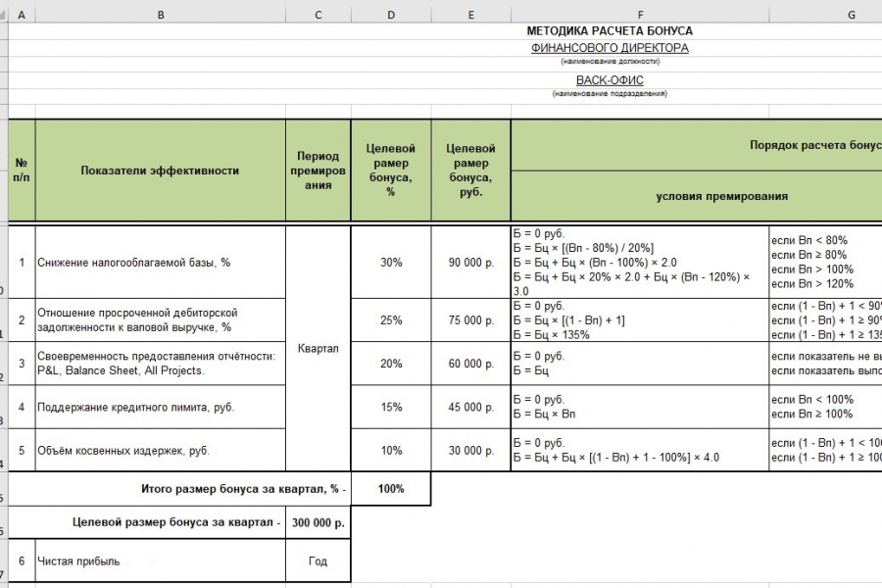Click the '300 000 р.' cell
Viewport: 882px width, 588px height.
click(318, 522)
